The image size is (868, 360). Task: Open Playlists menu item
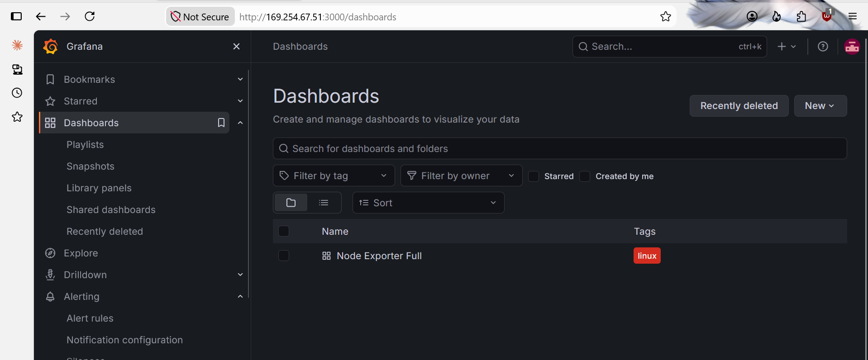tap(85, 144)
